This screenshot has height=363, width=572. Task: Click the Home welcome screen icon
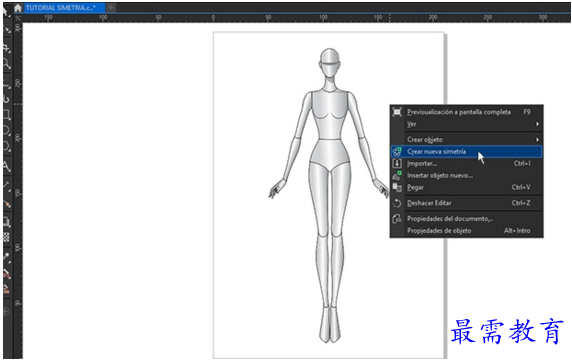pyautogui.click(x=18, y=8)
